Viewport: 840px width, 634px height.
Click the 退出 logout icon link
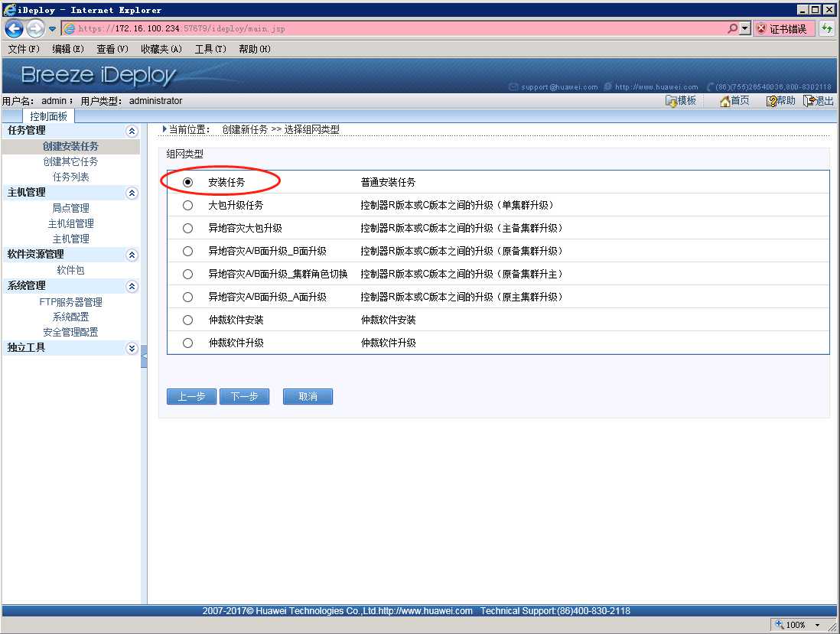coord(818,101)
